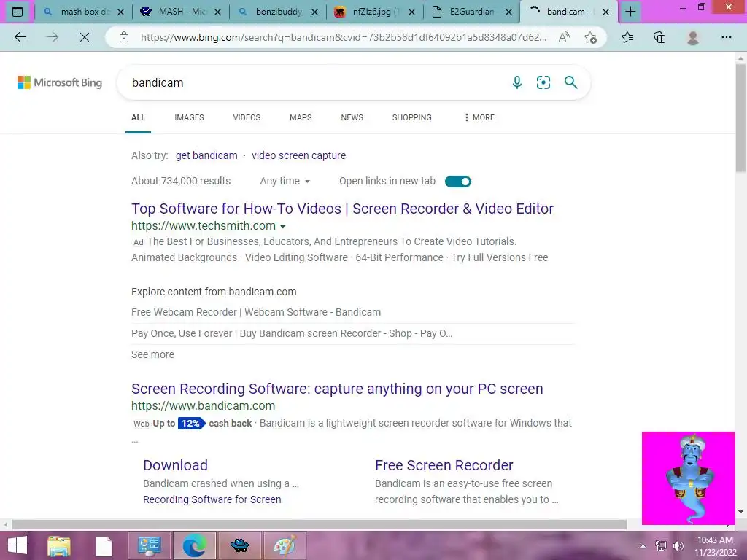Viewport: 747px width, 560px height.
Task: Open File Explorer from taskbar
Action: point(59,545)
